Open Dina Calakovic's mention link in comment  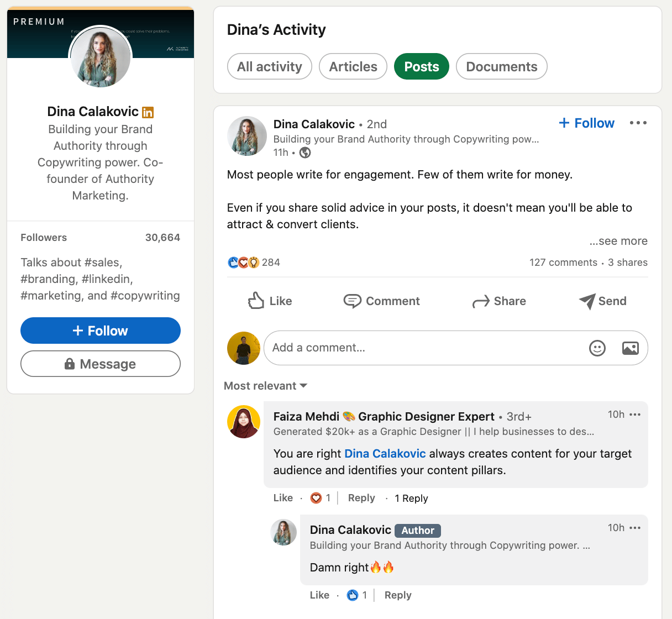385,454
